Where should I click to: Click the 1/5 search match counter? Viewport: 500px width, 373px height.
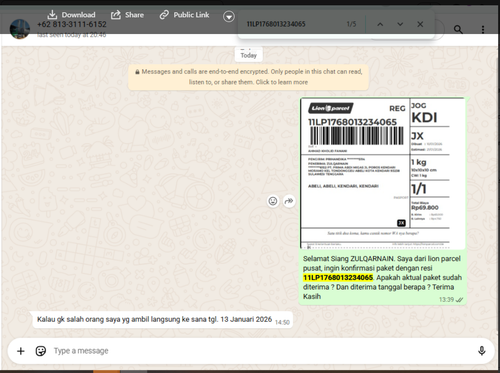pyautogui.click(x=351, y=24)
